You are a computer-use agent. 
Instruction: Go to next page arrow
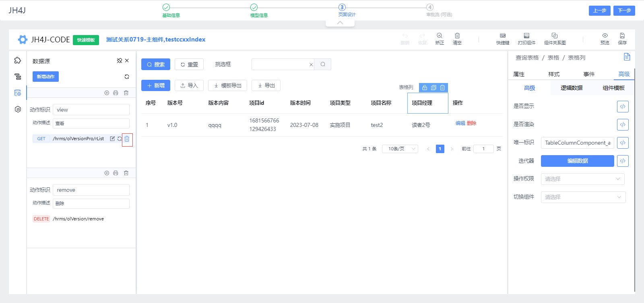click(x=452, y=149)
